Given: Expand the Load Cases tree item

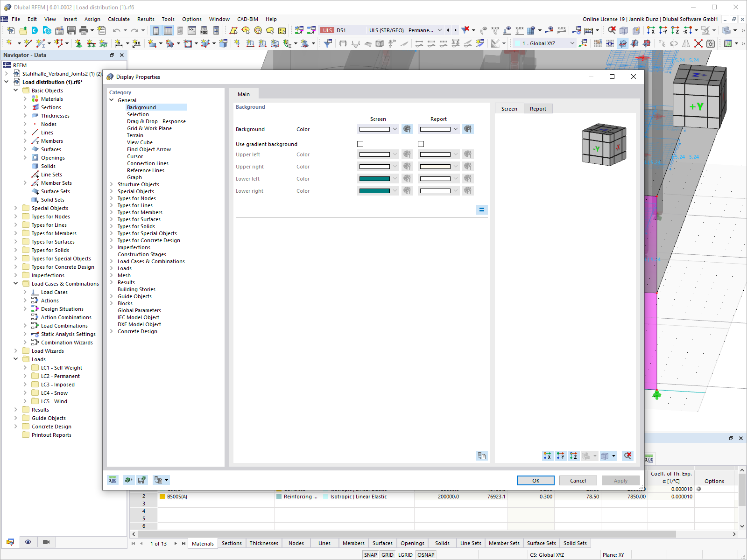Looking at the screenshot, I should point(26,292).
